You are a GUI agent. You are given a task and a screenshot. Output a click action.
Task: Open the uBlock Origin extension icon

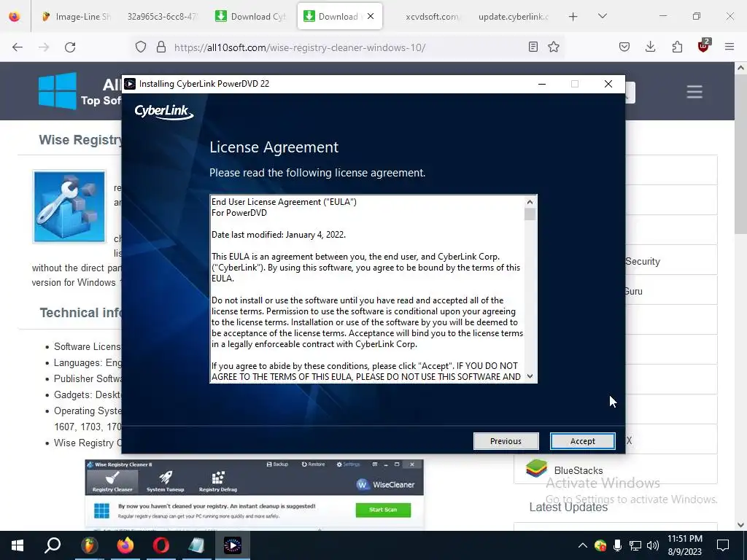click(x=703, y=46)
